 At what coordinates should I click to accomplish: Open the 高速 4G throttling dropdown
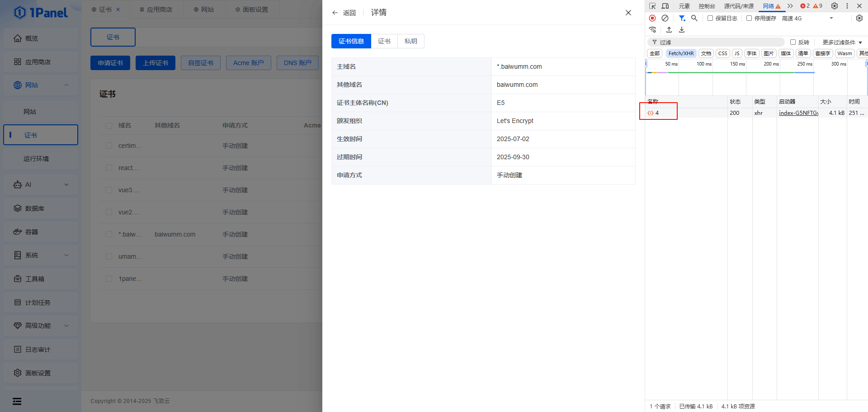pos(807,18)
